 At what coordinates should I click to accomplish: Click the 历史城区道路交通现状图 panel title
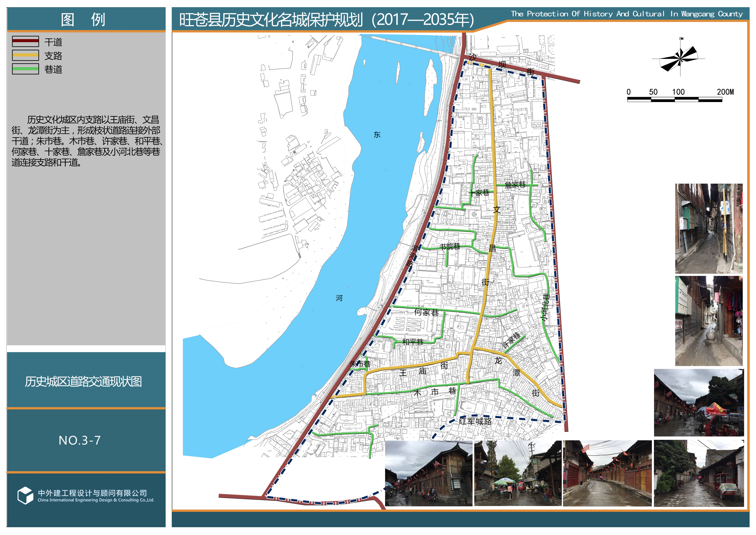pos(83,381)
